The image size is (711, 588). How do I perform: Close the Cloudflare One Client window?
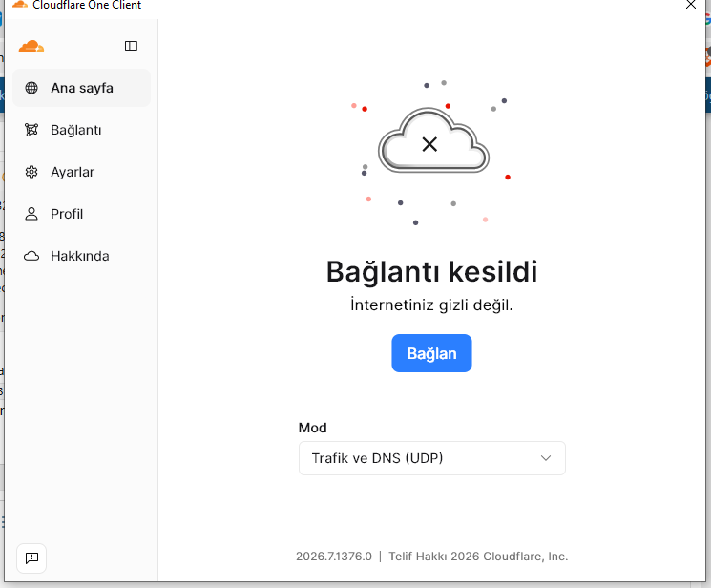pos(691,5)
